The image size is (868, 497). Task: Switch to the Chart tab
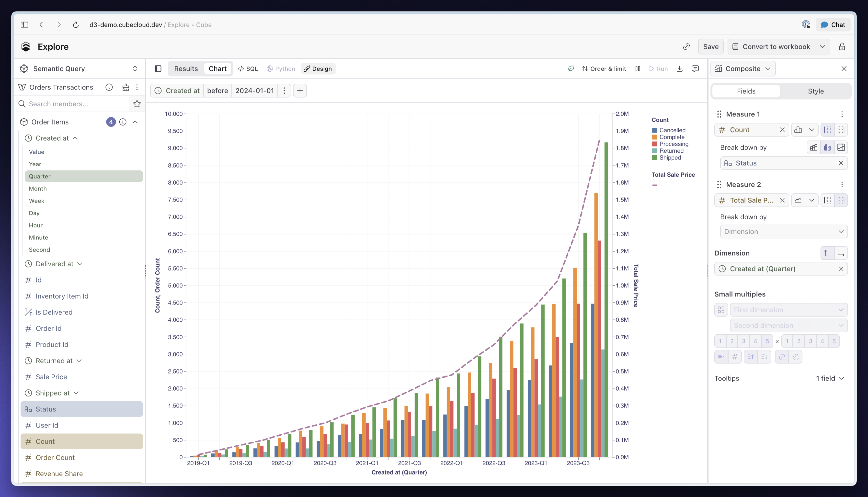click(x=217, y=69)
